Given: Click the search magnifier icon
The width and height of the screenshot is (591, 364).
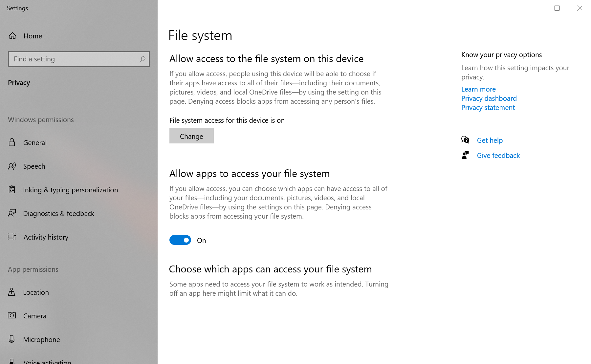Looking at the screenshot, I should [x=142, y=59].
